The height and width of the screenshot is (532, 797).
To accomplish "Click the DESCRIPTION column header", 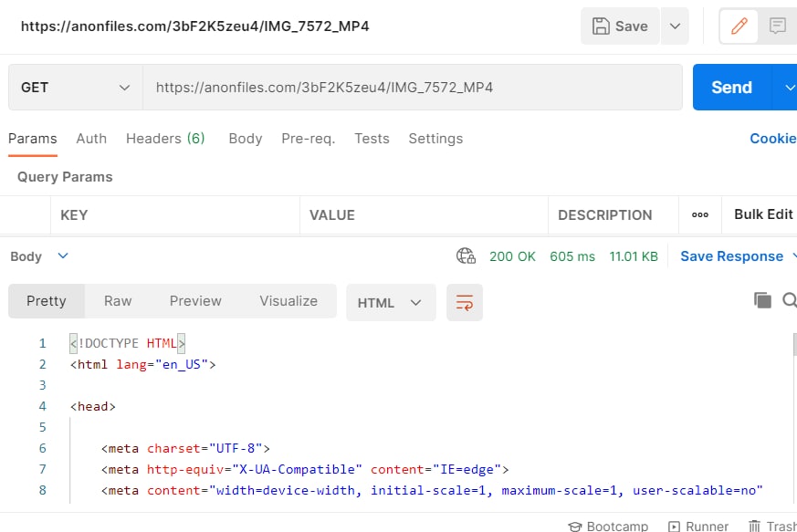I will (x=605, y=215).
